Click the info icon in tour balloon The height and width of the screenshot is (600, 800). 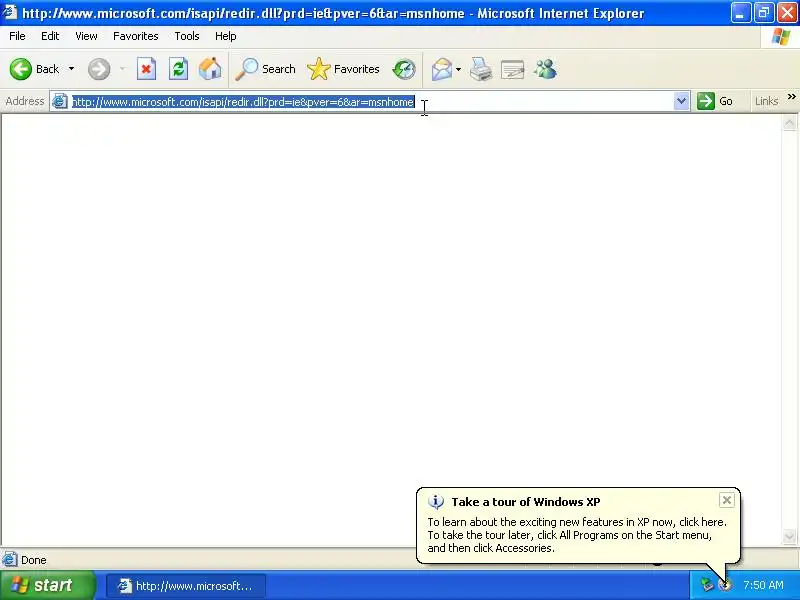[x=436, y=502]
